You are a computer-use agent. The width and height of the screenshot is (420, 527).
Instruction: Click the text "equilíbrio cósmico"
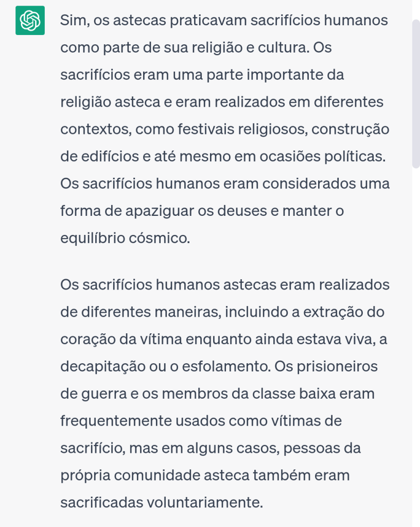coord(125,237)
